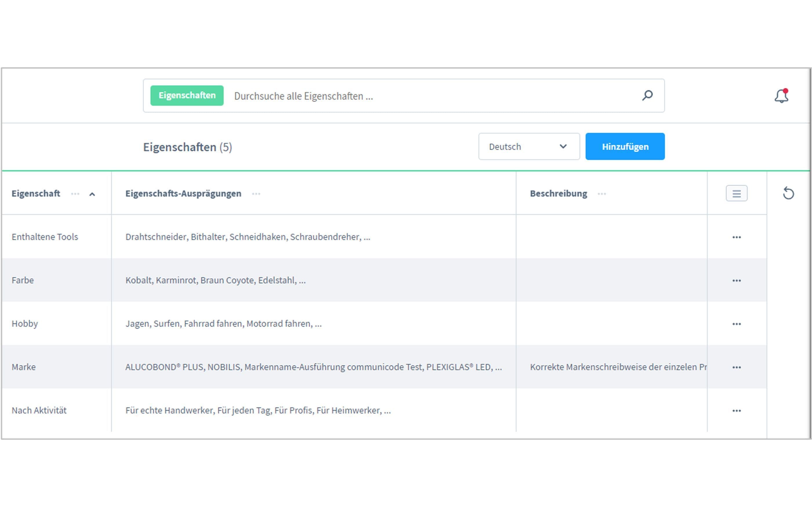The width and height of the screenshot is (812, 507).
Task: Click into the Durchsuche alle Eigenschaften field
Action: (x=336, y=96)
